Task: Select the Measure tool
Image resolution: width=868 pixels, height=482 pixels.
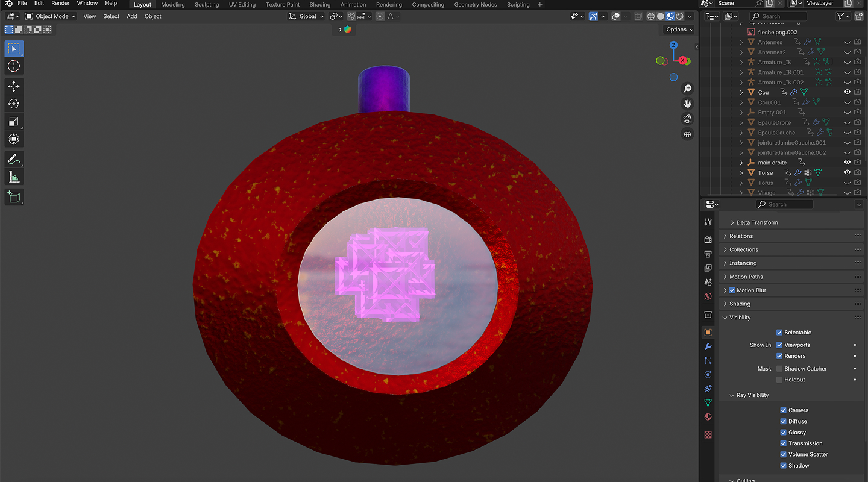Action: 14,177
